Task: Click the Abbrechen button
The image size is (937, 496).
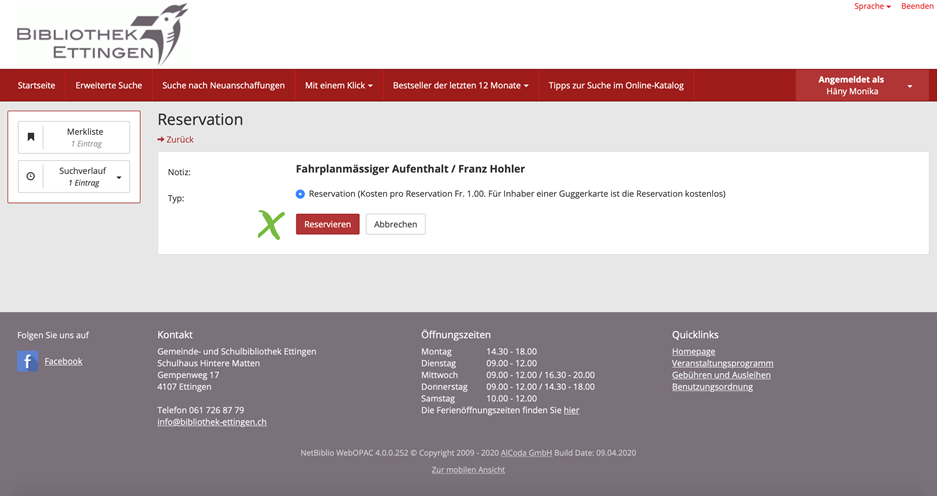Action: pyautogui.click(x=395, y=224)
